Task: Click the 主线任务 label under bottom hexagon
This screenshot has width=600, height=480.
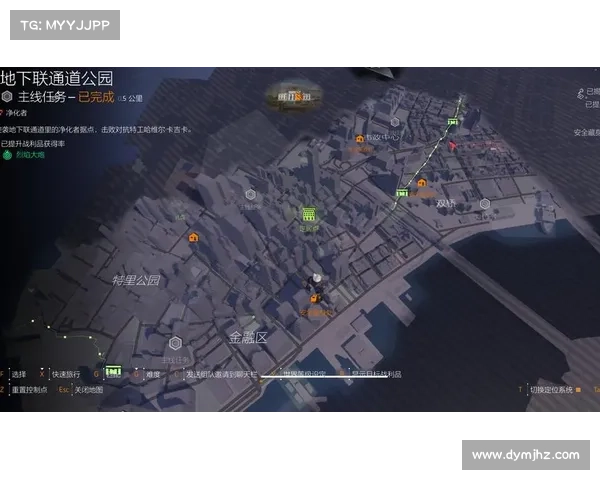Action: [175, 360]
